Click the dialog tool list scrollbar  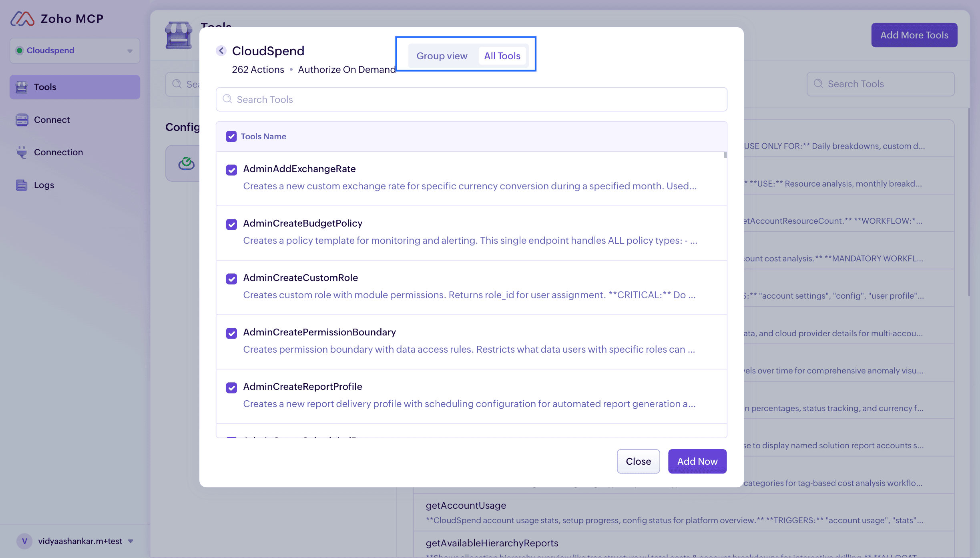tap(725, 155)
